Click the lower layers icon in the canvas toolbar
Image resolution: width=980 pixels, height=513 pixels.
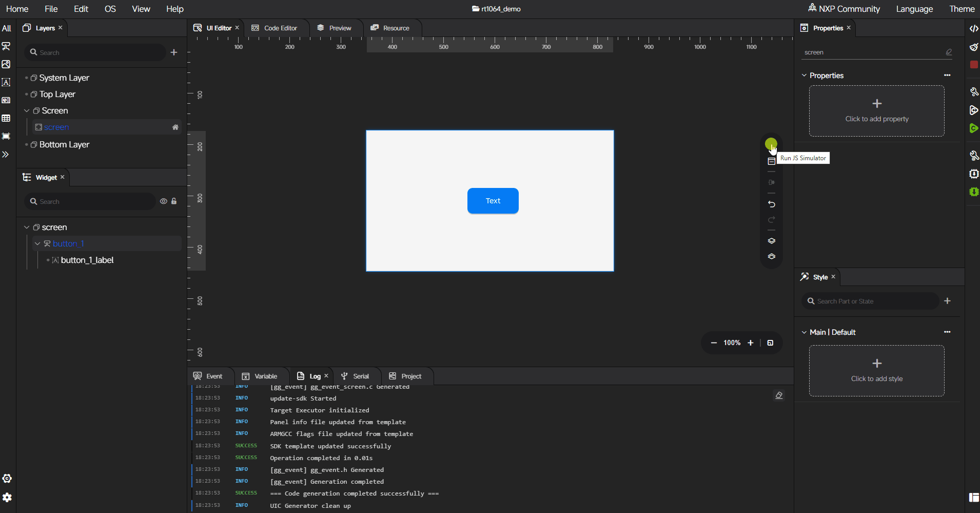(771, 256)
